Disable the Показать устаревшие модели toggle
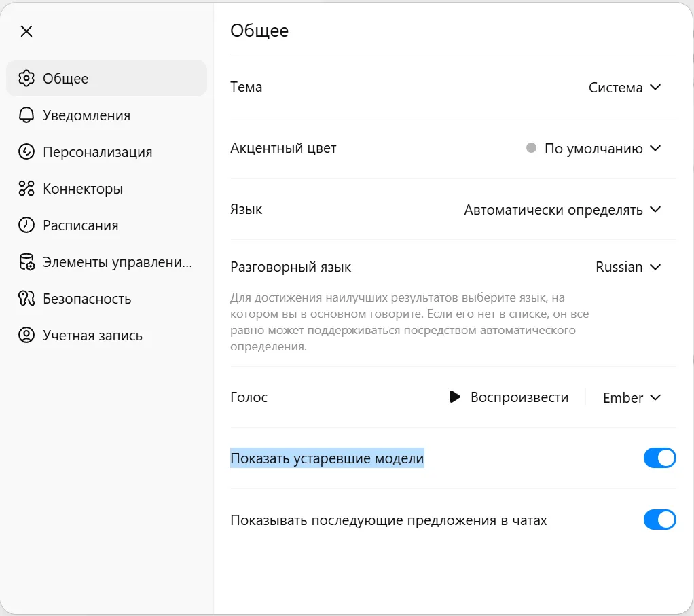 (x=659, y=458)
